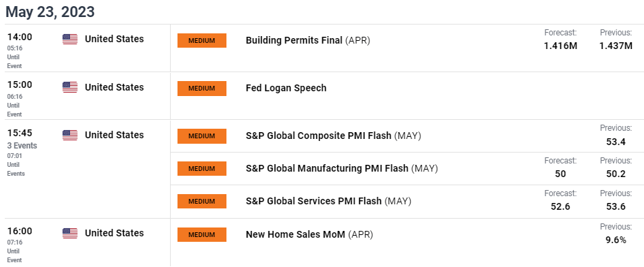Open S&P Global Manufacturing PMI Flash details
The image size is (644, 267).
pos(341,168)
